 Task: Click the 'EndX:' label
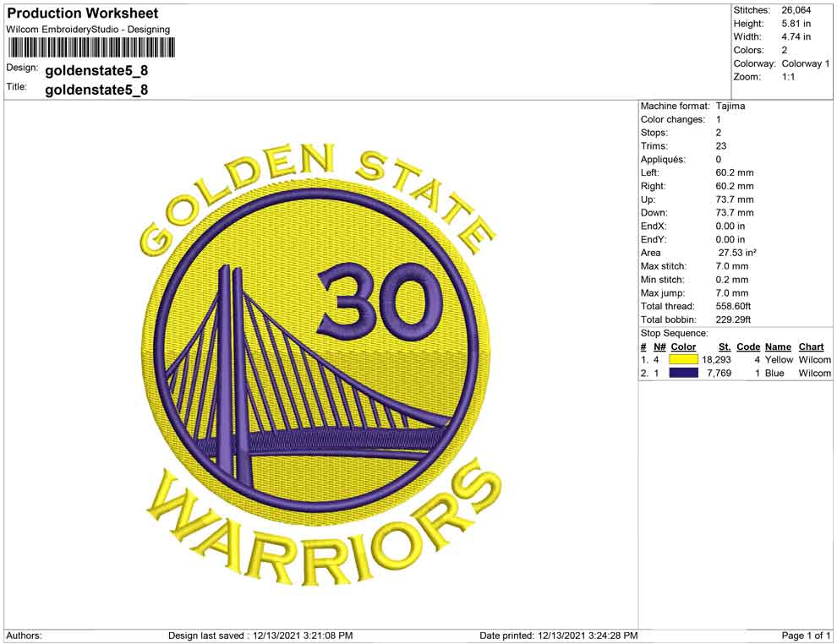[654, 226]
